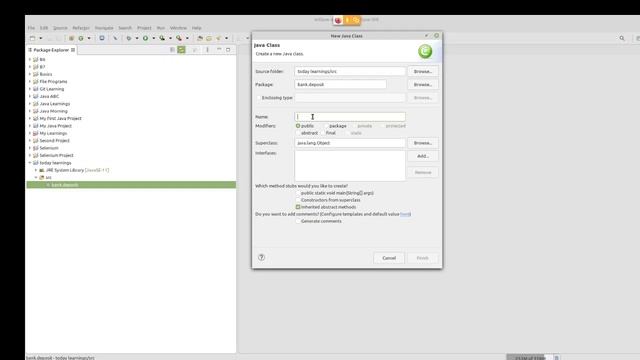Click the Collapse All icon in Package Explorer
640x360 pixels.
click(172, 50)
